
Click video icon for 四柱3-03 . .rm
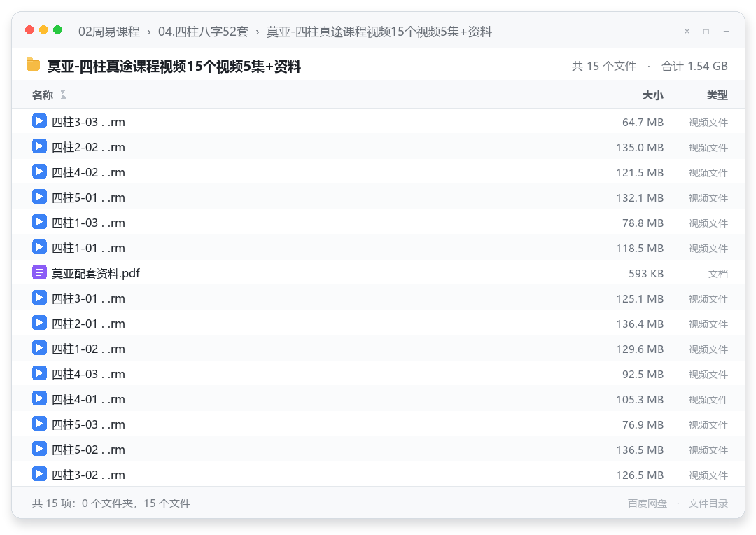(39, 121)
